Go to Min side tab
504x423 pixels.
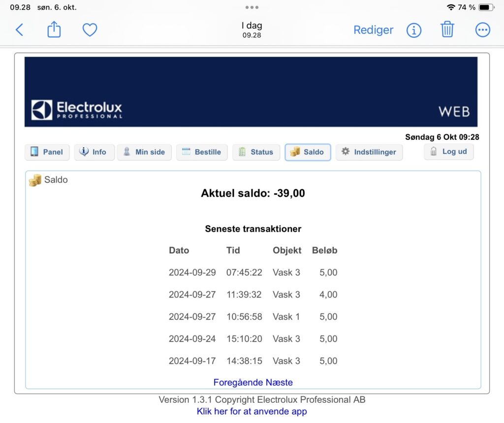point(144,152)
